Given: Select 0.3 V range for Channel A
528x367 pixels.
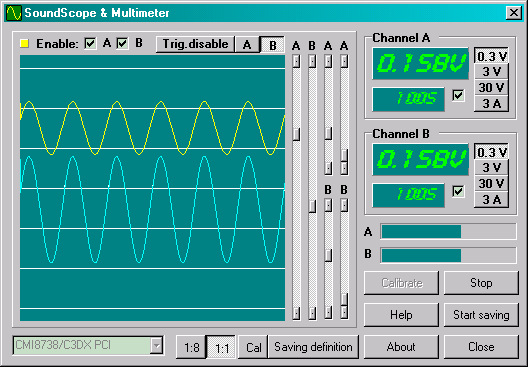Looking at the screenshot, I should tap(491, 56).
